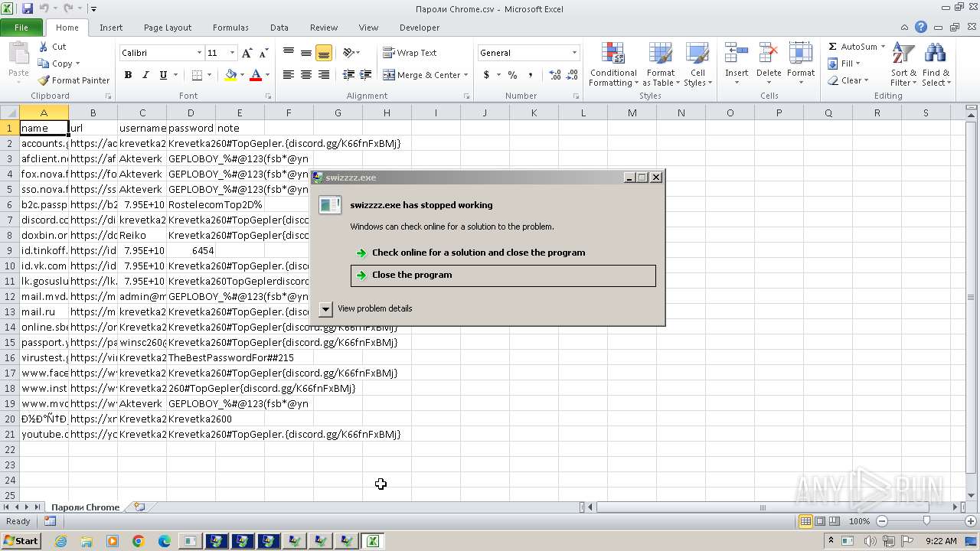Screen dimensions: 980x551
Task: Toggle Underline formatting
Action: tap(163, 75)
